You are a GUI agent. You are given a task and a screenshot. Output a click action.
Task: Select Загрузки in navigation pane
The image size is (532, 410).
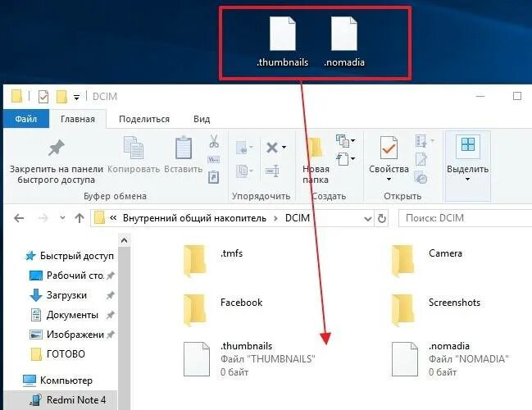click(71, 295)
